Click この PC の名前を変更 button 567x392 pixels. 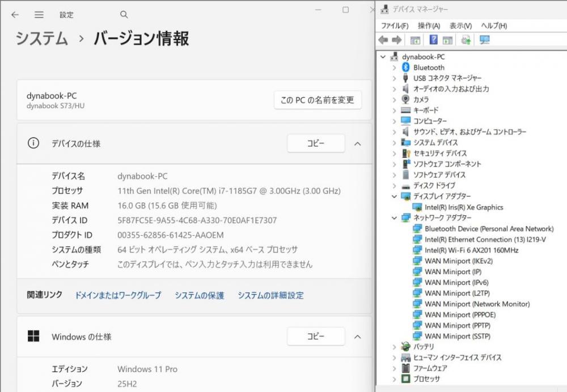pyautogui.click(x=318, y=100)
